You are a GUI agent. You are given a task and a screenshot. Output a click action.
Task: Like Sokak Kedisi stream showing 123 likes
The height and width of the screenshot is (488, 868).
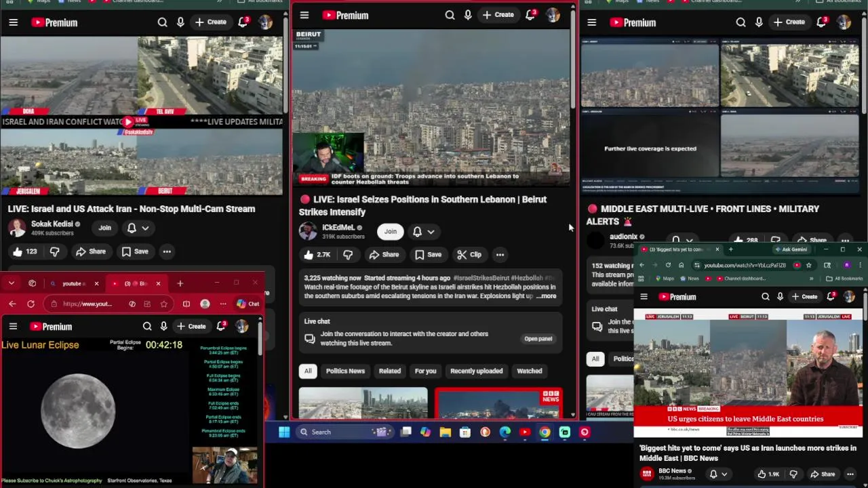[x=24, y=251]
